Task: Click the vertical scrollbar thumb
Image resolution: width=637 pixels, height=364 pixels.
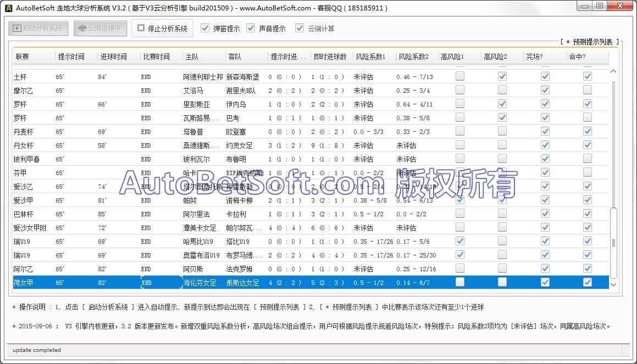Action: pyautogui.click(x=613, y=243)
